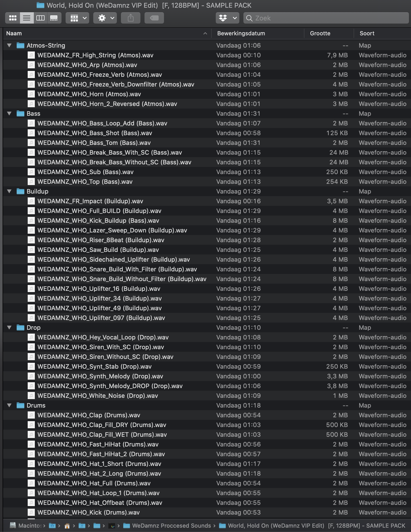
Task: Open WeDamnz Proccesed Sounds in path bar
Action: coord(167,526)
